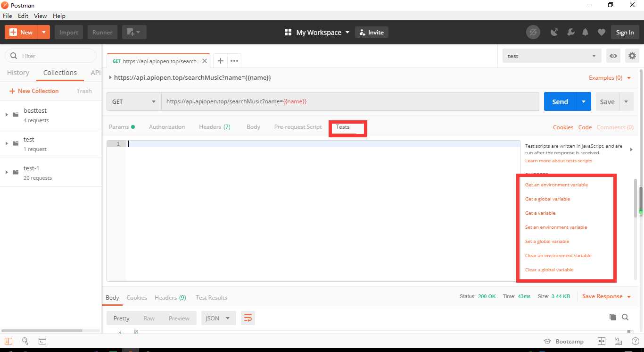Open the Send button dropdown arrow
This screenshot has width=644, height=352.
pyautogui.click(x=584, y=101)
